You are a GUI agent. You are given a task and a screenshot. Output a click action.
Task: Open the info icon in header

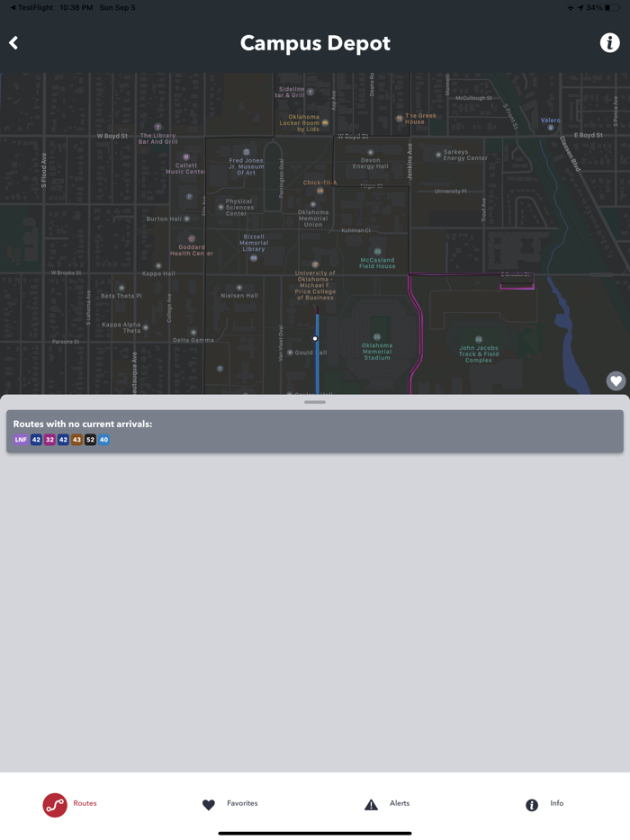(609, 42)
